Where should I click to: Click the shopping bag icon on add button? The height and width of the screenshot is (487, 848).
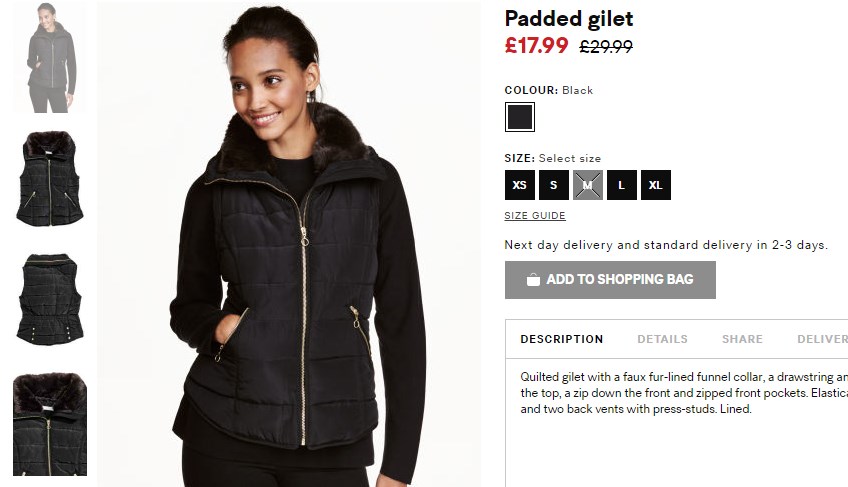coord(533,280)
